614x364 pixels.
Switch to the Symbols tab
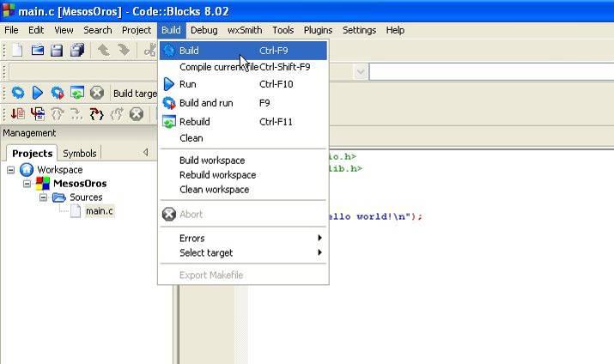pos(80,153)
